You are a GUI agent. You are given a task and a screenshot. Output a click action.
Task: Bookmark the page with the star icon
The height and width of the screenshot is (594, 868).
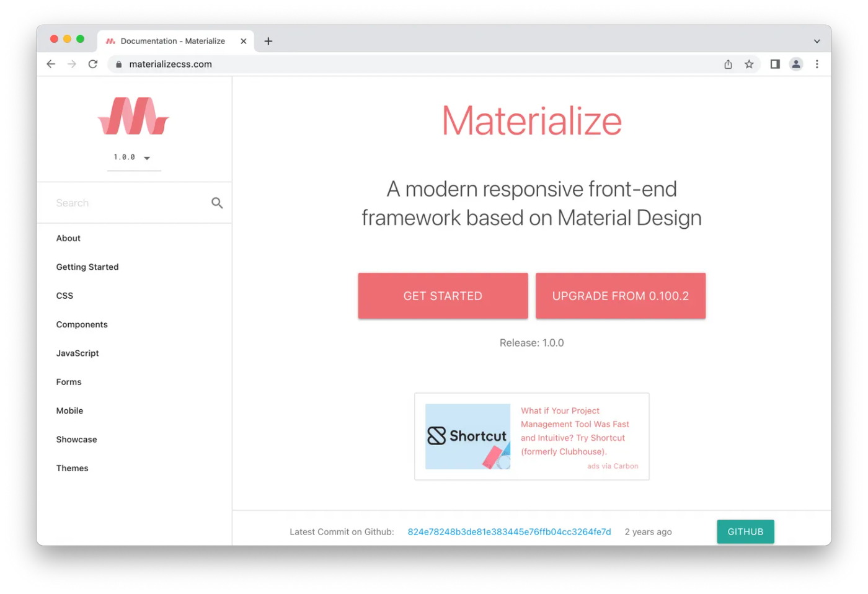749,64
